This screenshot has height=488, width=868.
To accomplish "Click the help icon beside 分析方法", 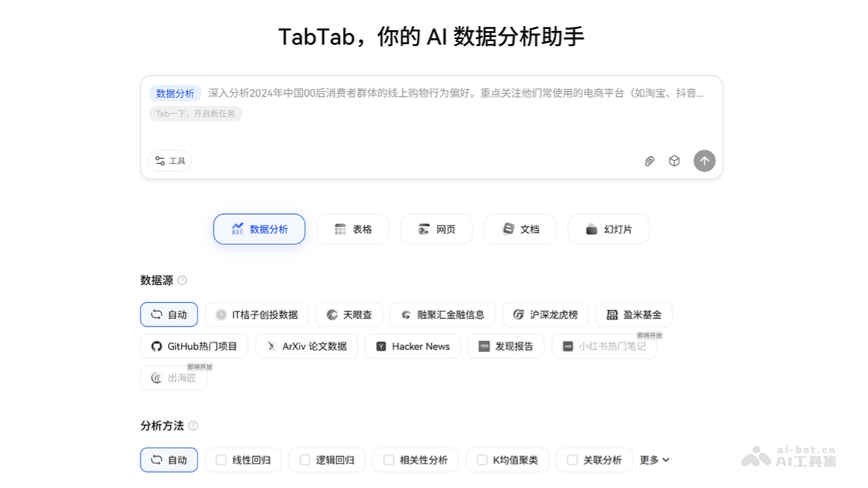I will coord(192,426).
